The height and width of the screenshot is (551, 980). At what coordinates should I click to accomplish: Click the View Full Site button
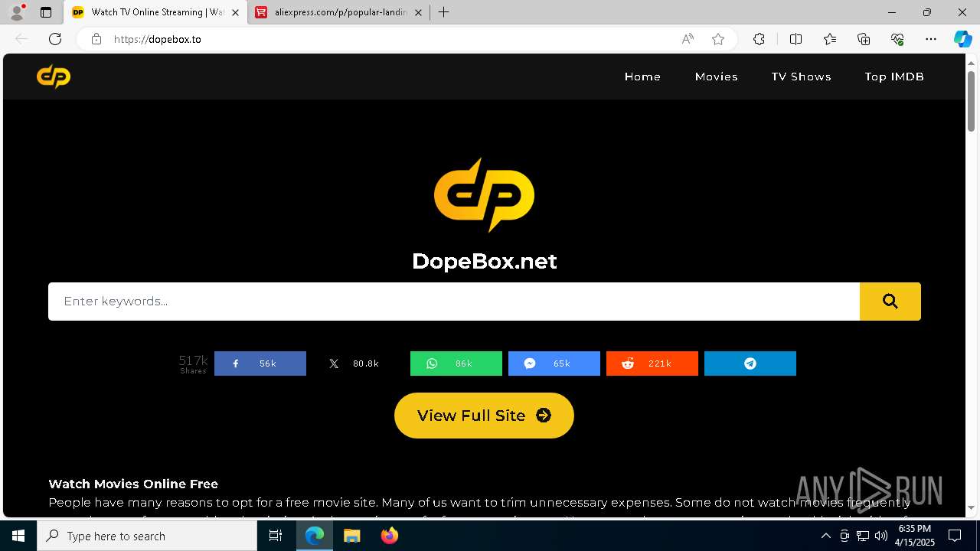tap(484, 416)
